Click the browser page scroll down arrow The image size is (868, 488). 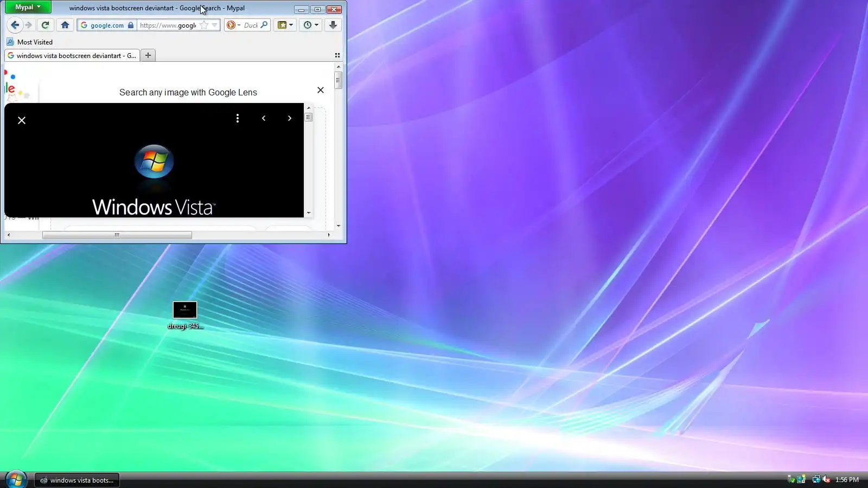pyautogui.click(x=339, y=226)
